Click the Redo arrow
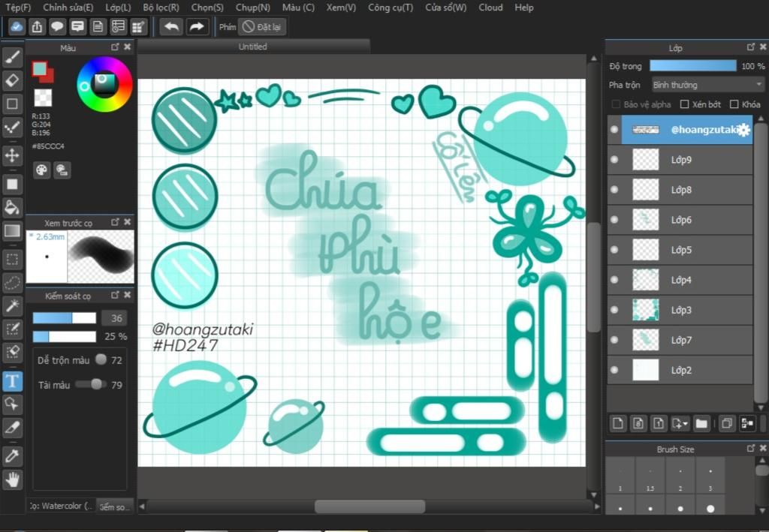This screenshot has width=769, height=532. coord(197,26)
